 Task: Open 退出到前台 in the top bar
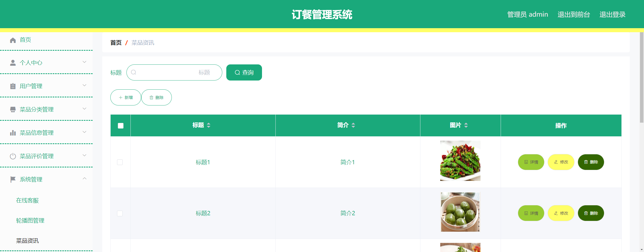click(x=573, y=14)
